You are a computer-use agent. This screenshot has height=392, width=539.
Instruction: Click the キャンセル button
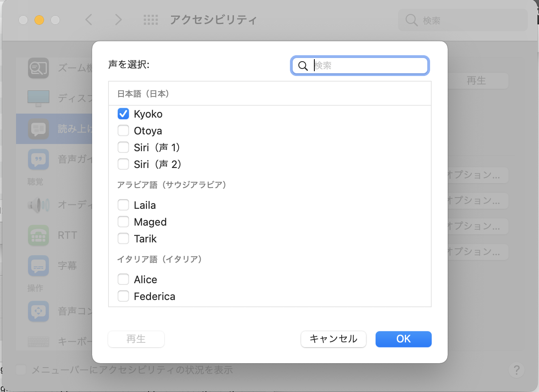[x=333, y=339]
